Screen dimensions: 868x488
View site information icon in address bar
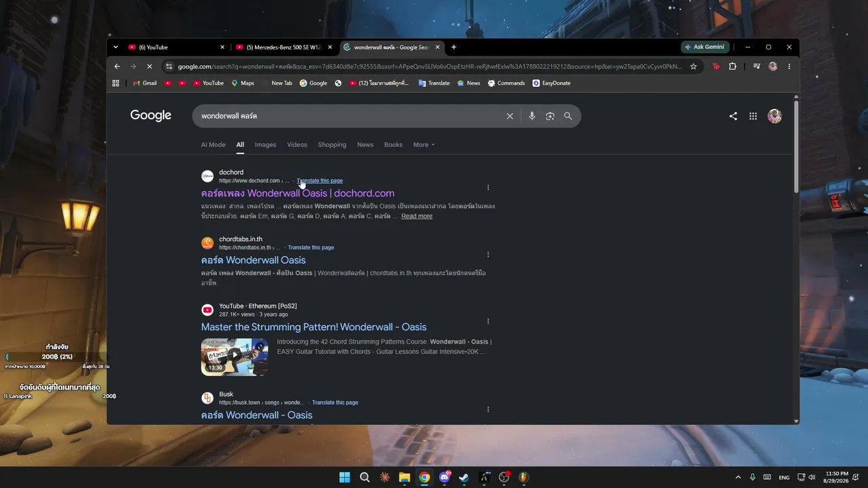pyautogui.click(x=169, y=66)
